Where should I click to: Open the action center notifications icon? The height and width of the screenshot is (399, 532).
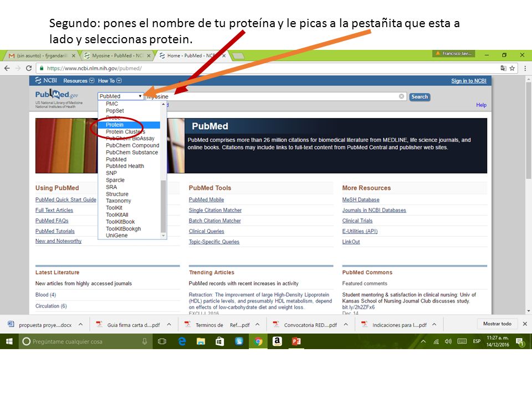click(x=519, y=342)
